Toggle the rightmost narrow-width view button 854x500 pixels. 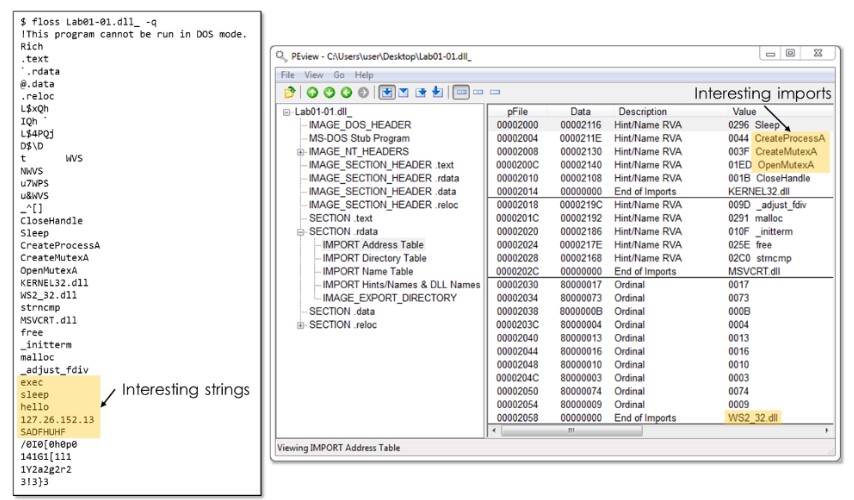[493, 92]
